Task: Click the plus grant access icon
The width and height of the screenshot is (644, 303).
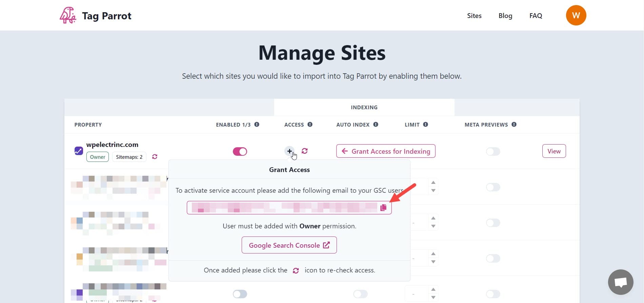Action: coord(289,151)
